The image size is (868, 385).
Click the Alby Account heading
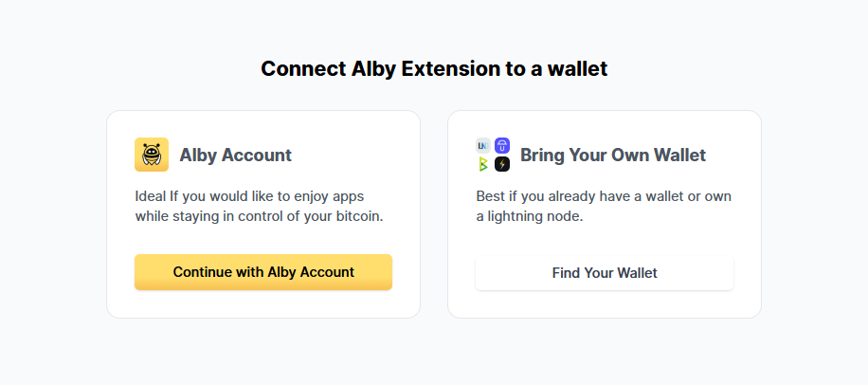coord(235,155)
